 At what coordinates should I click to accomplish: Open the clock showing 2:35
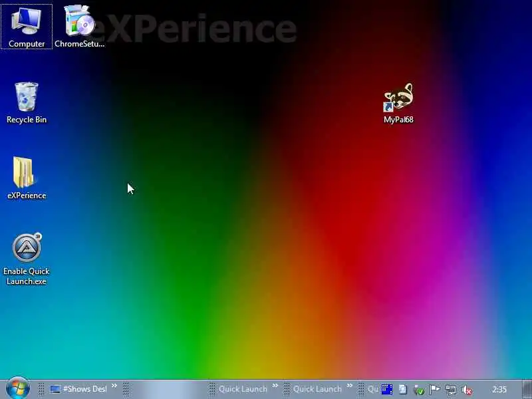499,389
